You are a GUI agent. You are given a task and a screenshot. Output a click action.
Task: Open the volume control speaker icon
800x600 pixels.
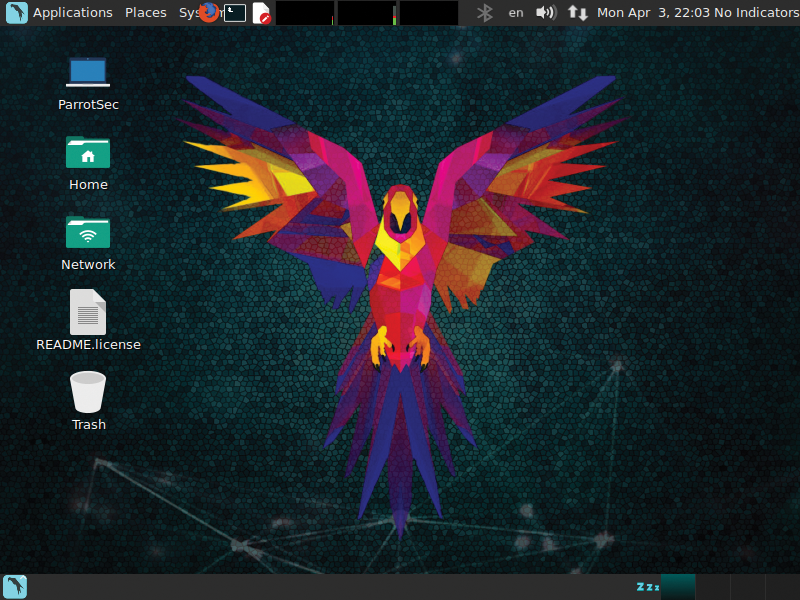point(545,12)
